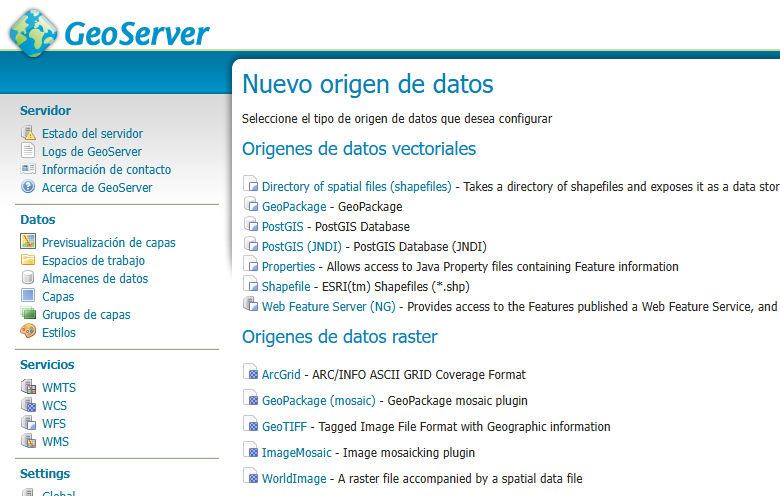The height and width of the screenshot is (496, 780).
Task: Click the WMTS service icon
Action: [x=28, y=387]
